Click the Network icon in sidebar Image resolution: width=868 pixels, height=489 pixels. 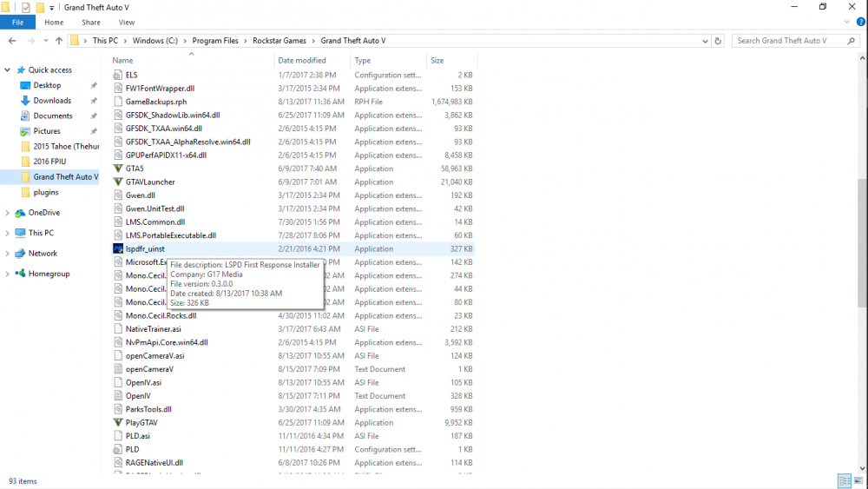pyautogui.click(x=21, y=253)
